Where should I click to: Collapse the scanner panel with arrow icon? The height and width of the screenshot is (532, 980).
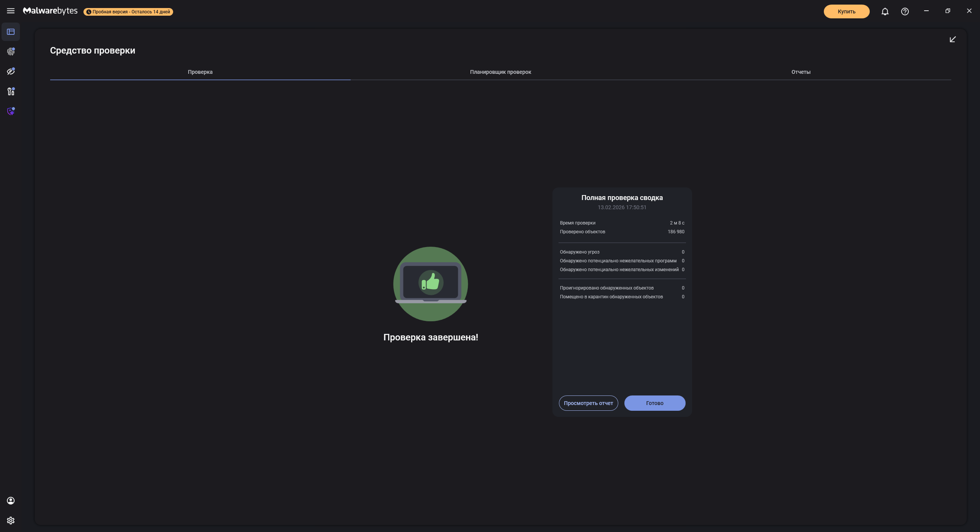click(x=952, y=39)
